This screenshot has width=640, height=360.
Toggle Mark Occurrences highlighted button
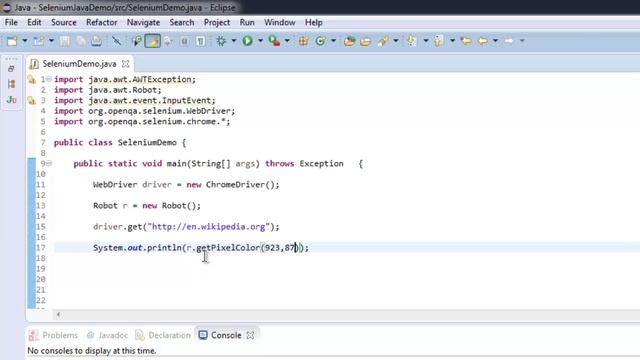coord(153,41)
